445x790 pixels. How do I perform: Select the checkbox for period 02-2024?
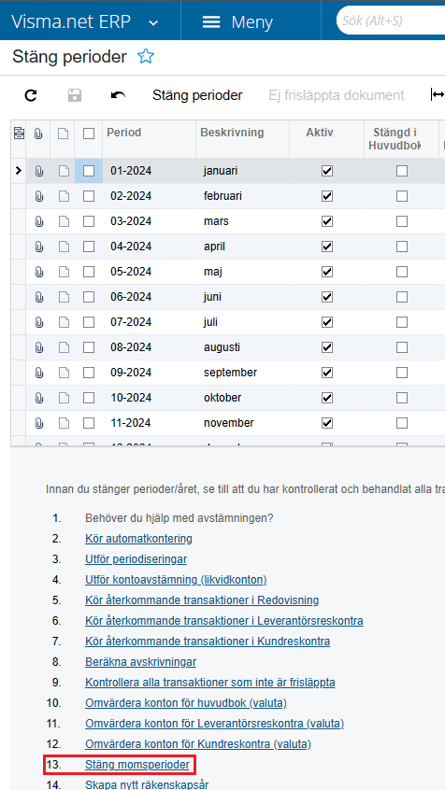click(89, 196)
